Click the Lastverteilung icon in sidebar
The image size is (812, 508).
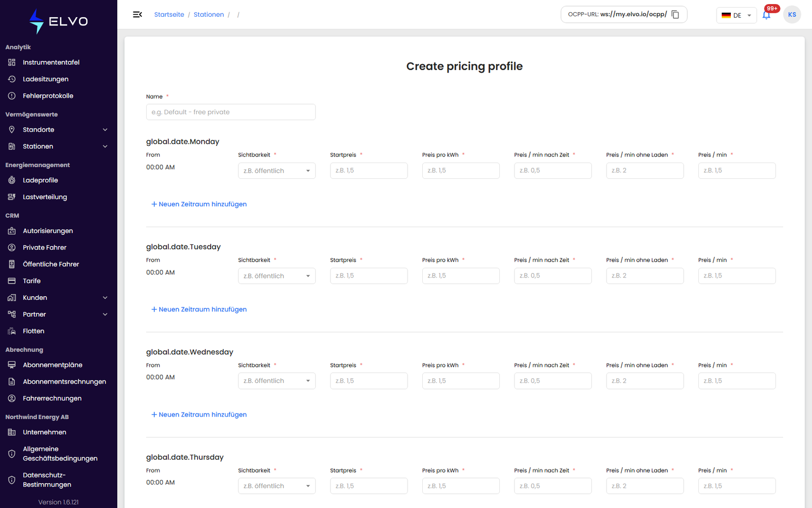(12, 197)
